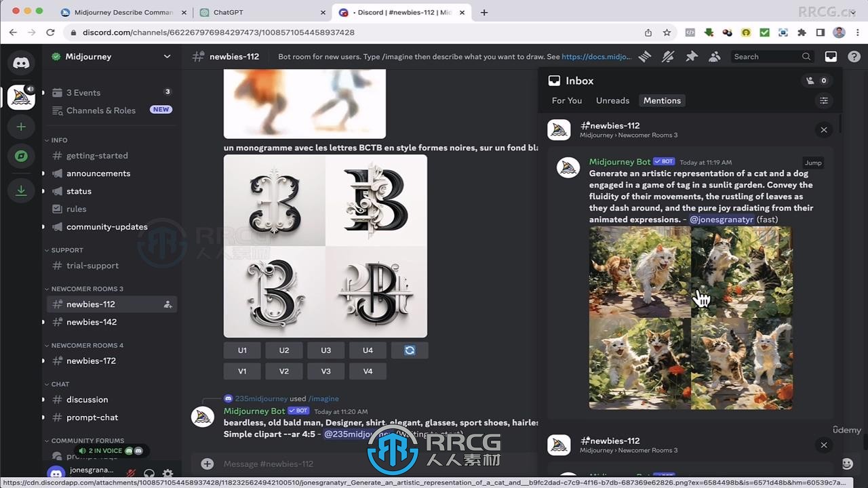The image size is (868, 488).
Task: Upscale first image with U1
Action: [x=242, y=350]
